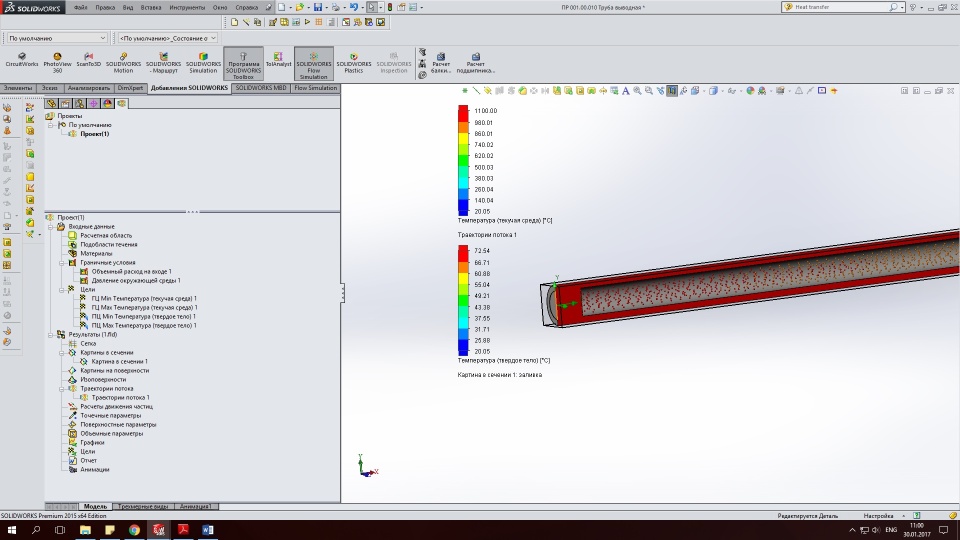The width and height of the screenshot is (960, 540).
Task: Click the maximum value 1100.00 on the fluid legend
Action: [x=486, y=111]
